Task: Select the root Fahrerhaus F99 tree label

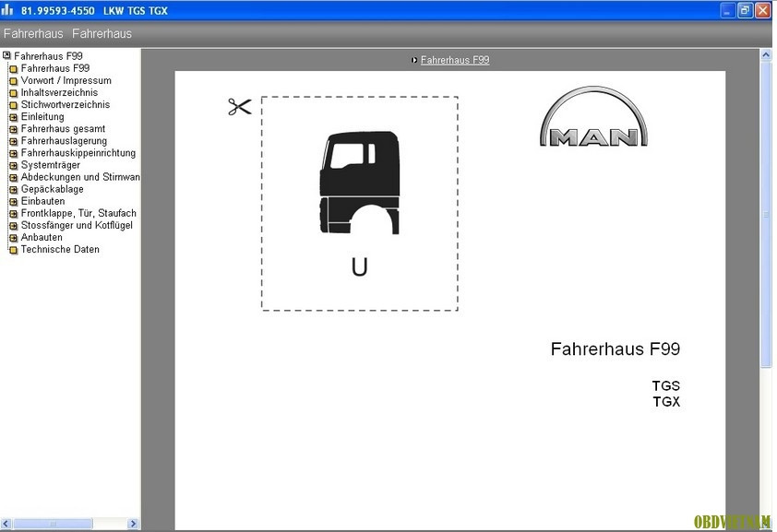Action: 48,56
